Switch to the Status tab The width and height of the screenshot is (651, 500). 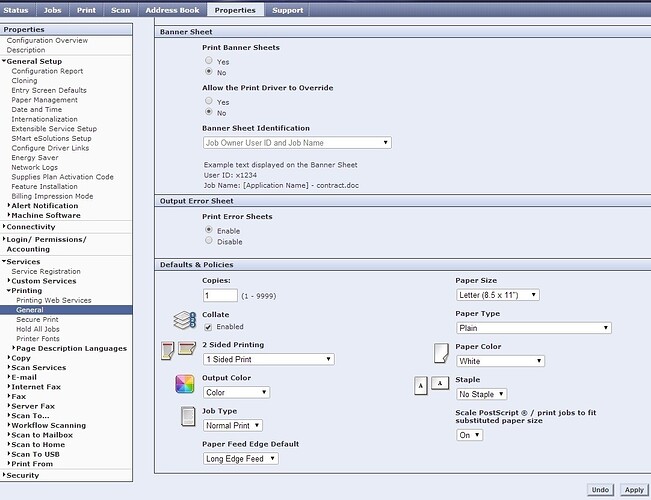[x=16, y=10]
